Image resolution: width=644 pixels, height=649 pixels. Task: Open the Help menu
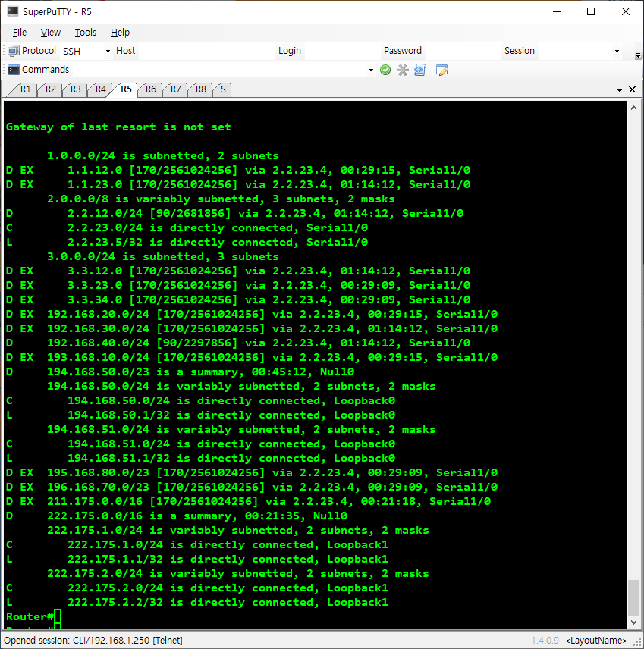(x=120, y=33)
